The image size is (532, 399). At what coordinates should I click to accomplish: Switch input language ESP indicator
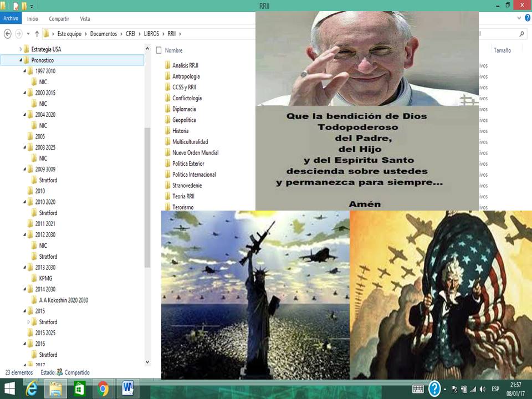[495, 389]
